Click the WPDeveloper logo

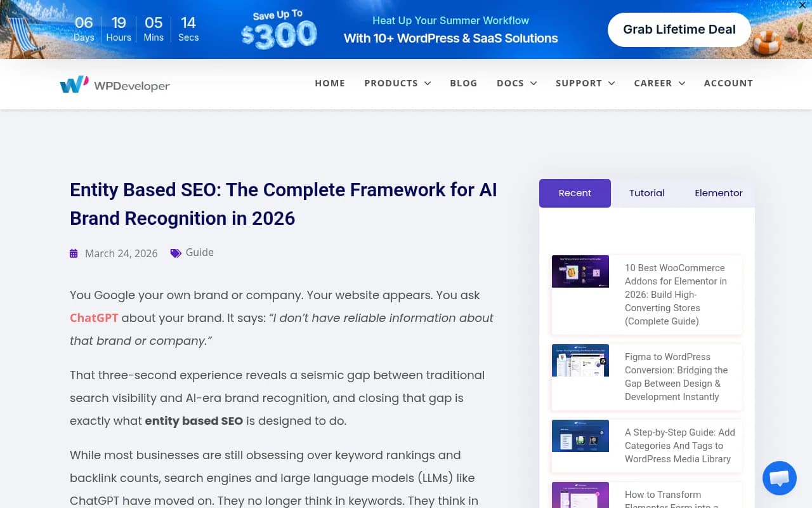tap(115, 84)
